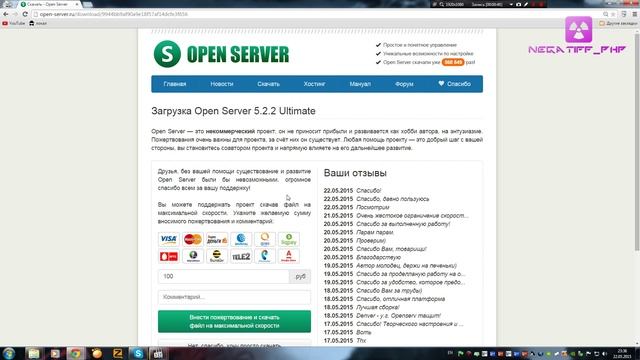Viewport: 640px width, 360px height.
Task: Close the Open Server browser tab
Action: coord(77,4)
